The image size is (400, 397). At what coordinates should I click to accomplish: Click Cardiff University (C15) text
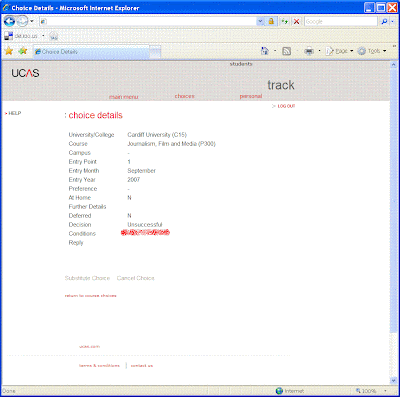[x=157, y=135]
